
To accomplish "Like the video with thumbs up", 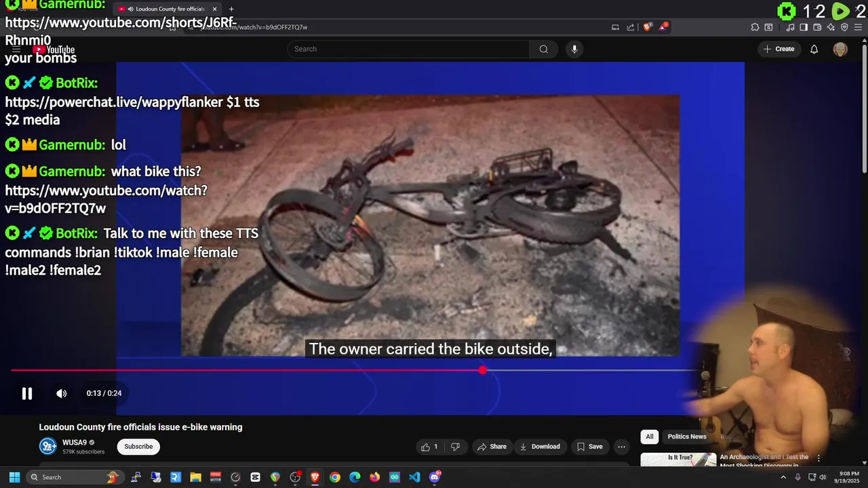I will 429,447.
